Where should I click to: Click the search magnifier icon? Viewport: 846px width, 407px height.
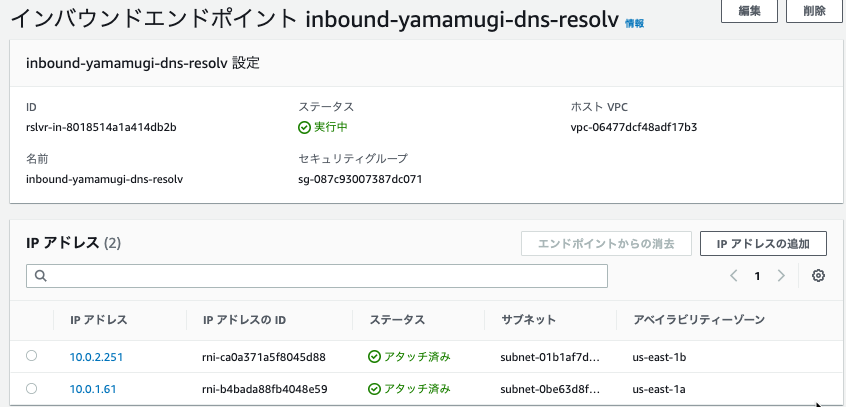tap(41, 276)
